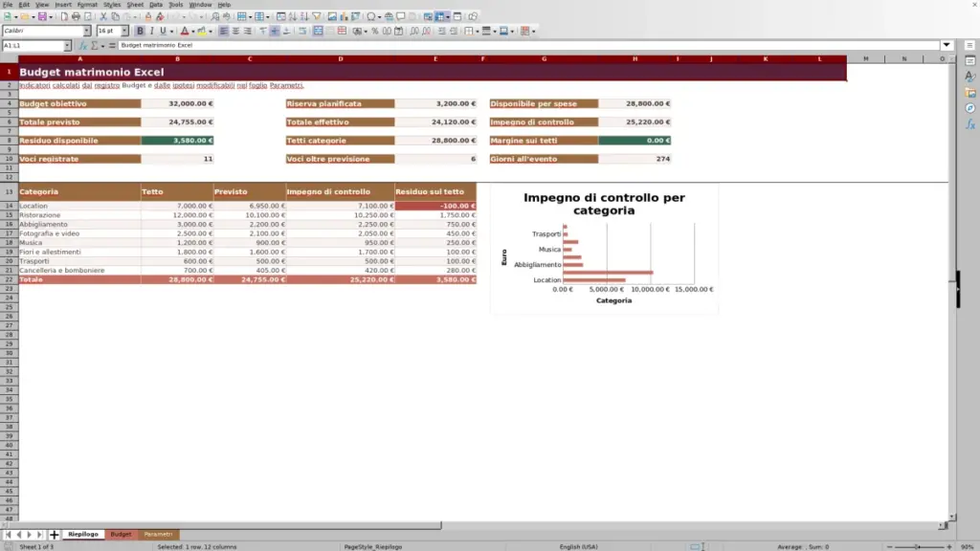
Task: Click the Save document icon
Action: 42,17
